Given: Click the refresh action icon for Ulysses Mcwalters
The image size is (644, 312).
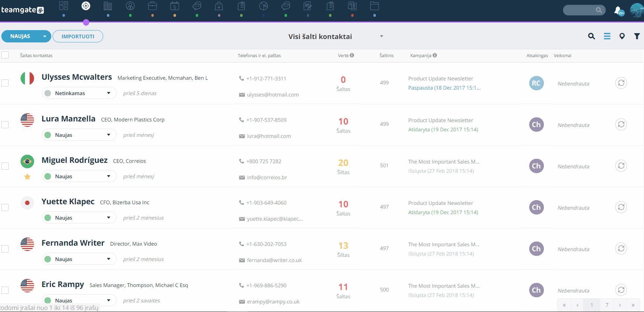Looking at the screenshot, I should tap(621, 83).
